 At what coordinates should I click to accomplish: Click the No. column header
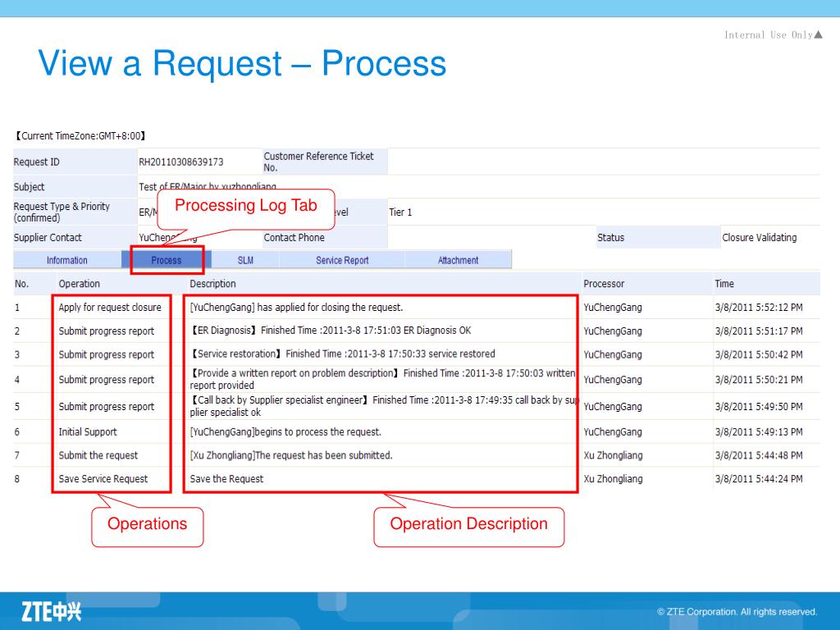pos(21,284)
